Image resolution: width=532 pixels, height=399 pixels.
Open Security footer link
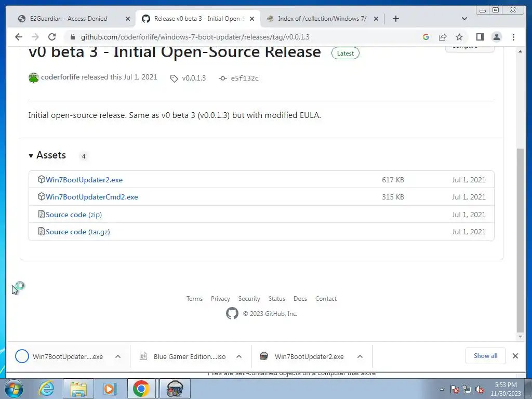249,299
